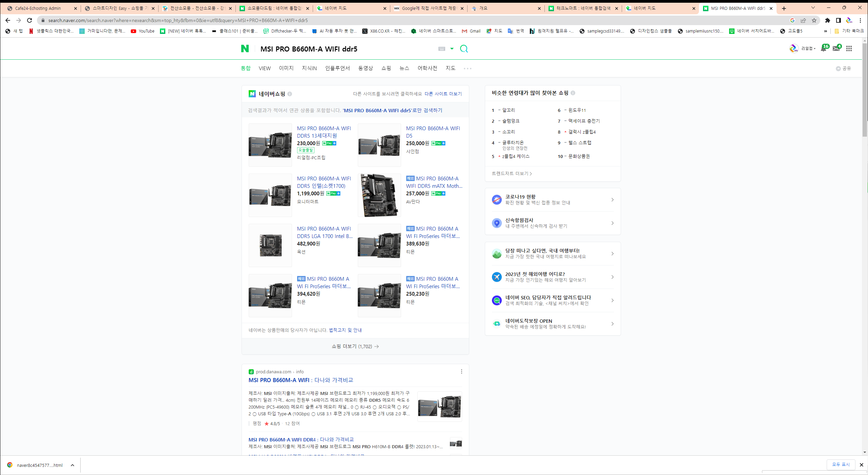Viewport: 868px width, 475px height.
Task: Open the Chrome extensions puzzle icon
Action: (827, 20)
